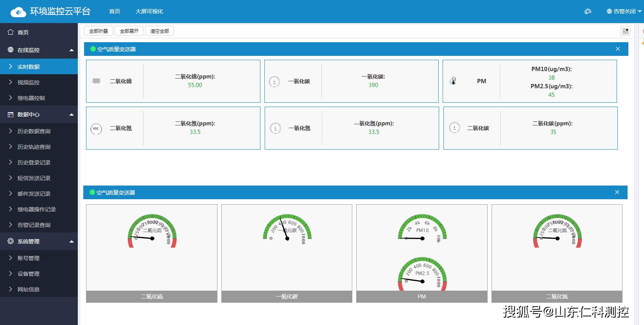Click the PM10 value 38
644x325 pixels.
tap(552, 77)
